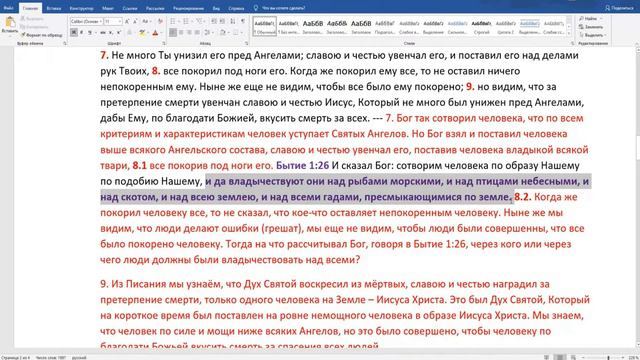Viewport: 640px width, 360px height.
Task: Click the increase font size icon
Action: (x=127, y=21)
